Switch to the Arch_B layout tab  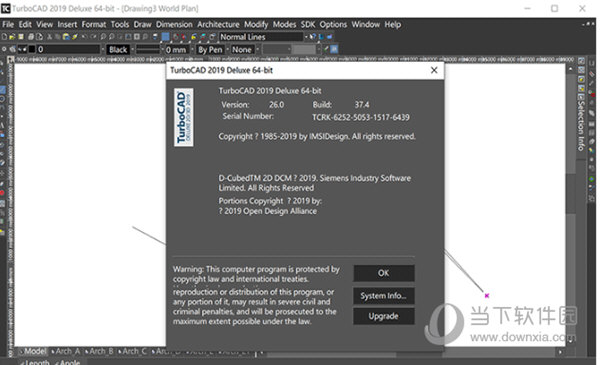pos(99,351)
